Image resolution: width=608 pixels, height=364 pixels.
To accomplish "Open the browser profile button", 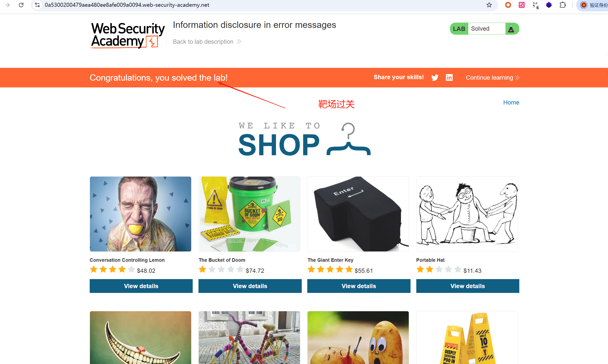I will coord(593,5).
